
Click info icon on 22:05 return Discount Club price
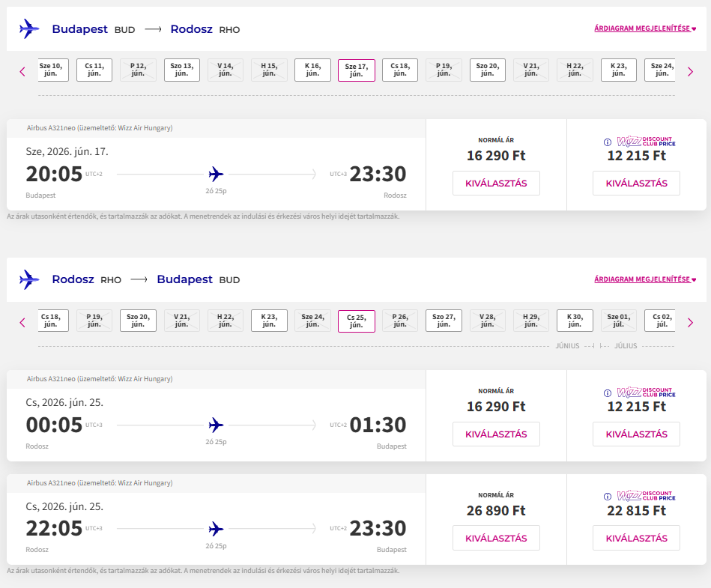coord(607,497)
